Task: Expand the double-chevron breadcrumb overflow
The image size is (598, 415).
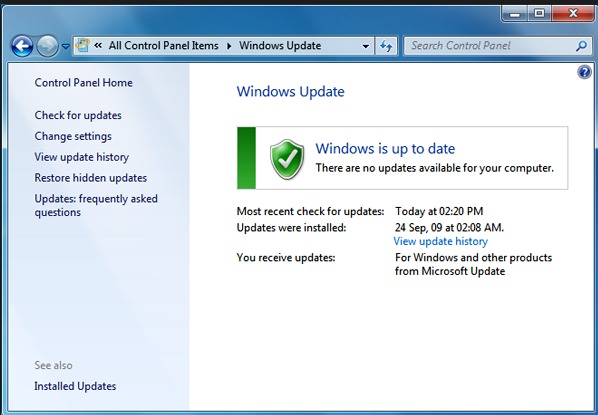Action: click(98, 46)
